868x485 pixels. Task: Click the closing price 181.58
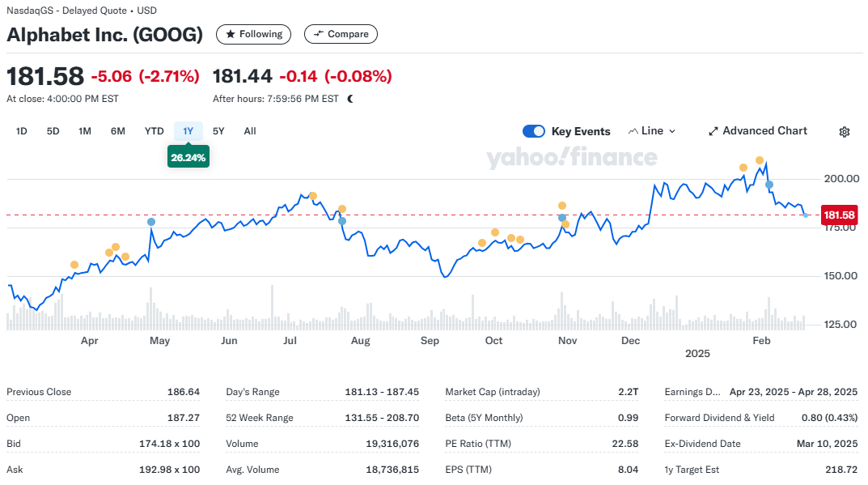point(45,76)
